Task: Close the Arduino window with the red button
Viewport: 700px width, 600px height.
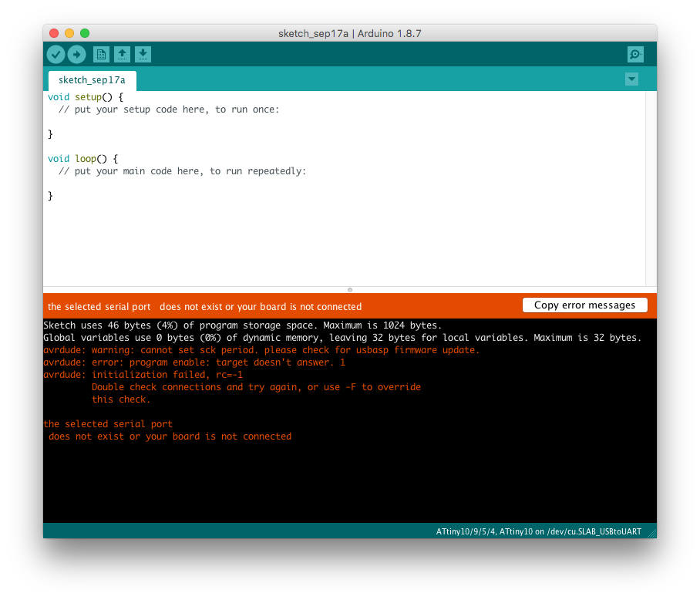Action: point(54,34)
